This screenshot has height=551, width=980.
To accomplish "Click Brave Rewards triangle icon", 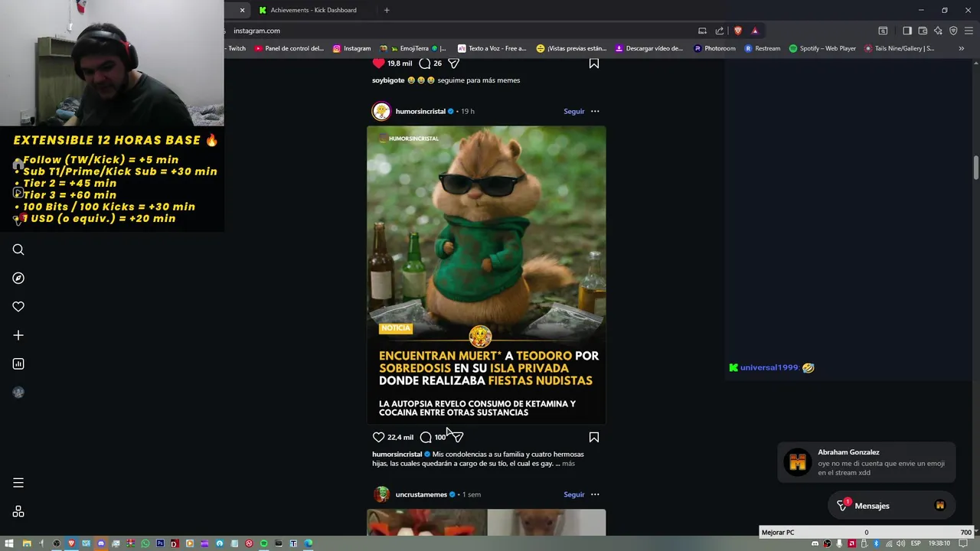I will coord(755,31).
